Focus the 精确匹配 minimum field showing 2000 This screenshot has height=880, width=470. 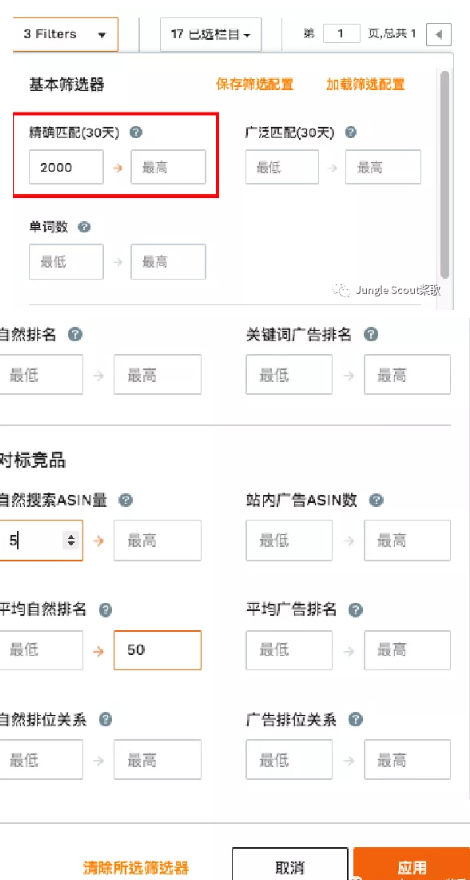[66, 167]
